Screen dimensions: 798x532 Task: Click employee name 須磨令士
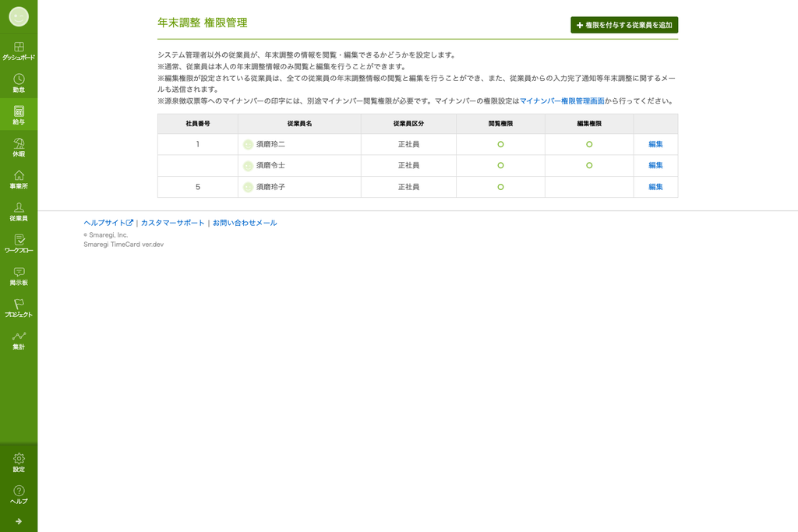(270, 165)
